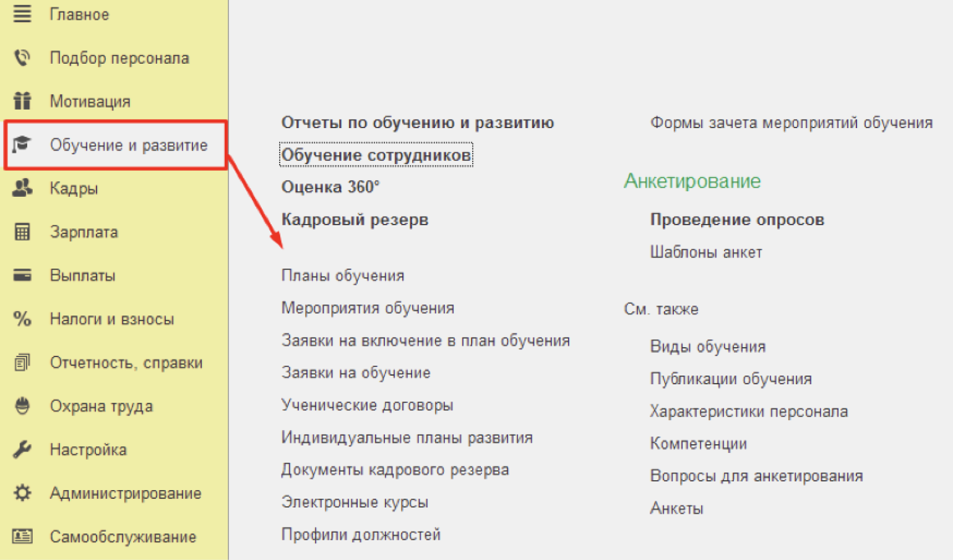Go to the Мотивация section

[x=90, y=101]
